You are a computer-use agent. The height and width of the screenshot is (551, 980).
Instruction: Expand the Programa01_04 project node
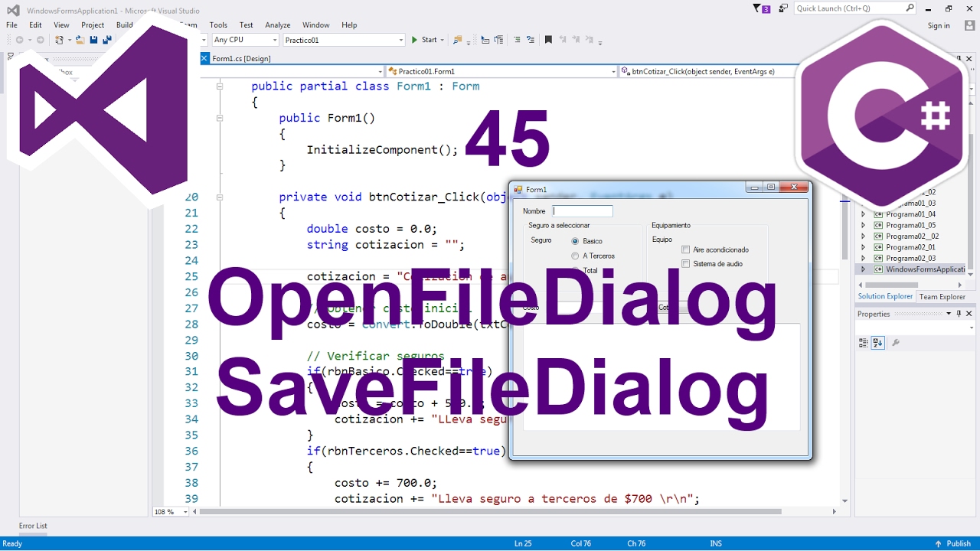point(864,214)
